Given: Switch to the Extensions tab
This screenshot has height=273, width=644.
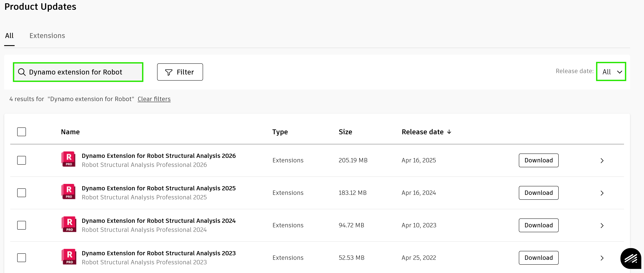Looking at the screenshot, I should coord(47,36).
